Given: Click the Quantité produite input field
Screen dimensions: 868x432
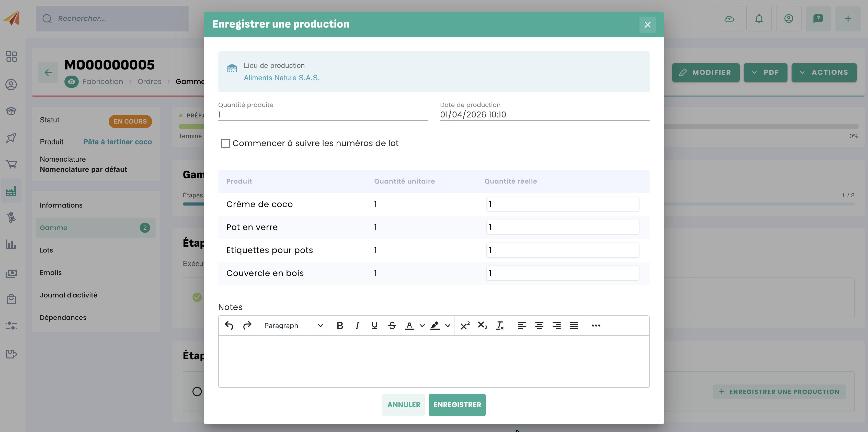Looking at the screenshot, I should (323, 114).
